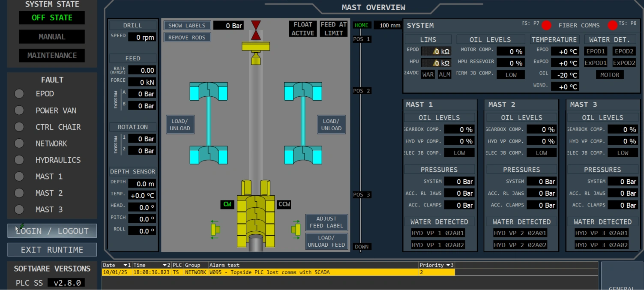644x290 pixels.
Task: Click the right cyan rod between the clamps
Action: [x=303, y=121]
